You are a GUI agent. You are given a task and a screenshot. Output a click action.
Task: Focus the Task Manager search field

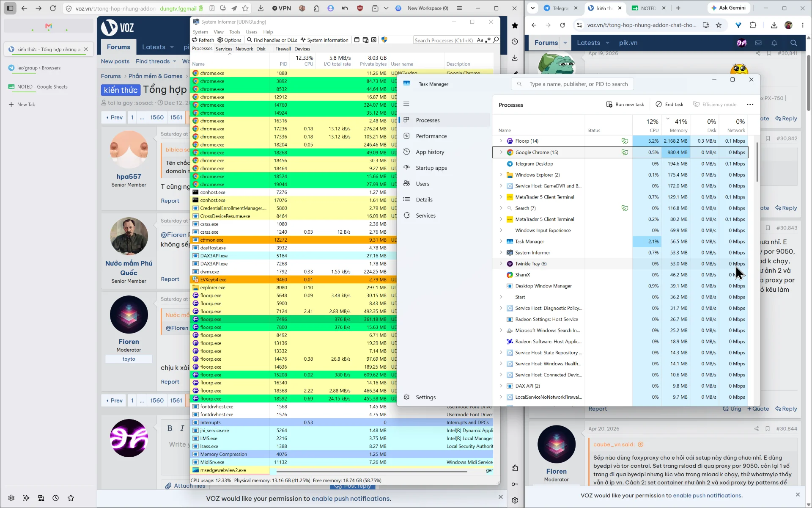[x=572, y=84]
